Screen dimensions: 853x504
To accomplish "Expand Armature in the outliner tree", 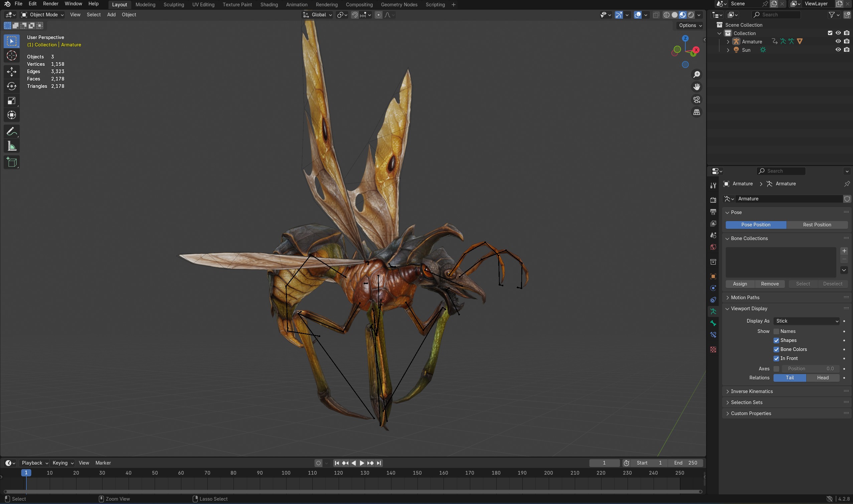I will pos(728,41).
